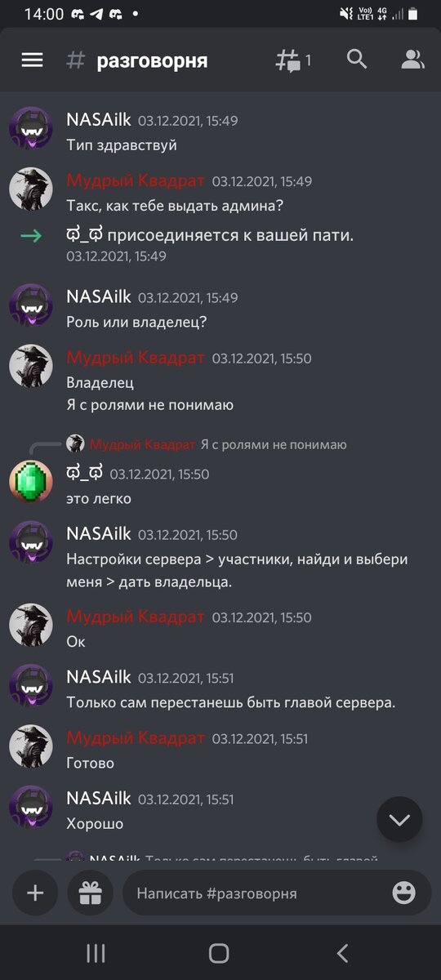Tap the ф_ф joined party system message

click(210, 236)
